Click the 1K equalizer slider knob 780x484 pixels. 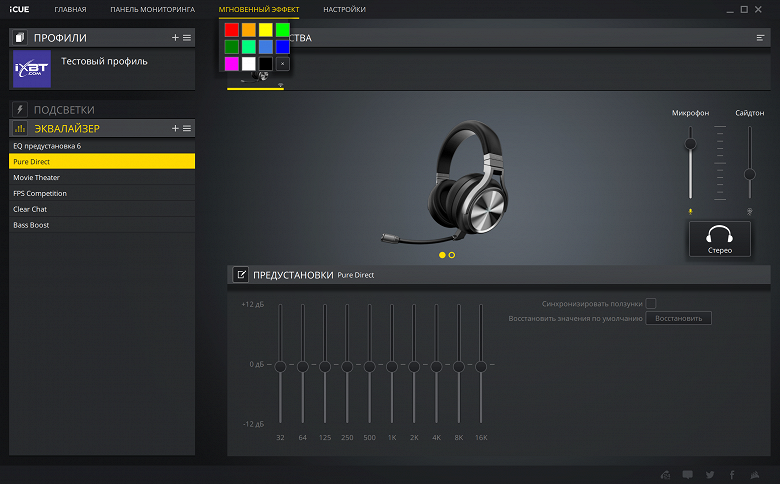391,367
